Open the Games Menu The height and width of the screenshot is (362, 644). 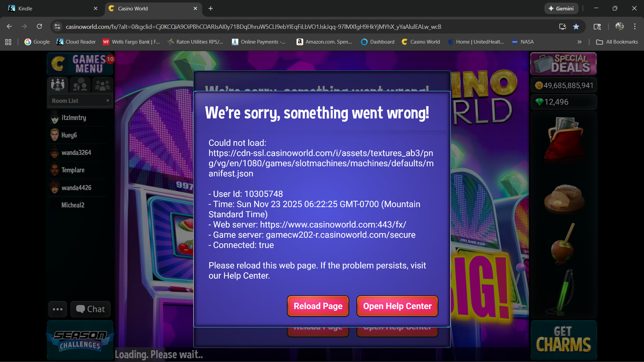pyautogui.click(x=80, y=64)
